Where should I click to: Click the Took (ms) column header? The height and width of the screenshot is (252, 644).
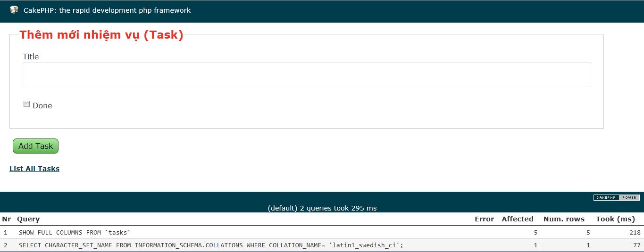[616, 219]
